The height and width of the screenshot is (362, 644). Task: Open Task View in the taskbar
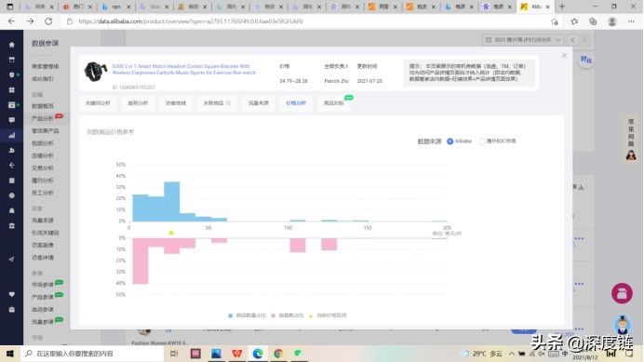click(x=174, y=354)
